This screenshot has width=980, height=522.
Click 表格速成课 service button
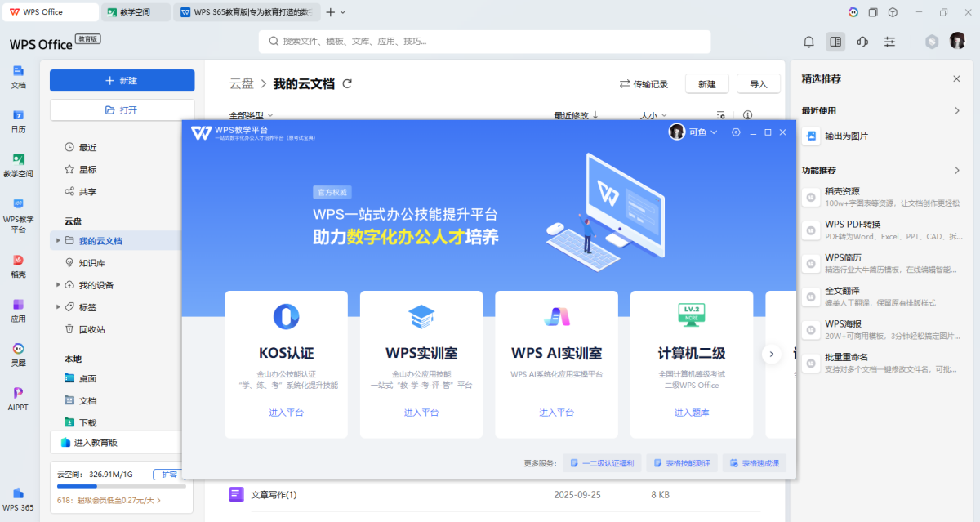pos(755,463)
